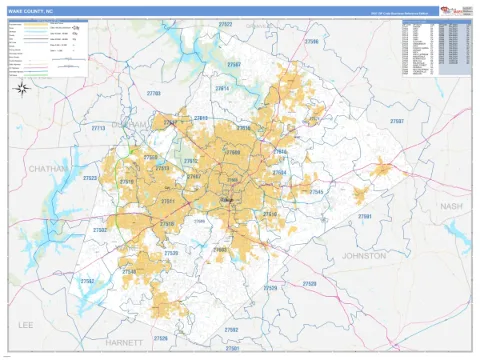Image resolution: width=480 pixels, height=360 pixels.
Task: Select ZIP code label 27513
Action: tap(162, 168)
